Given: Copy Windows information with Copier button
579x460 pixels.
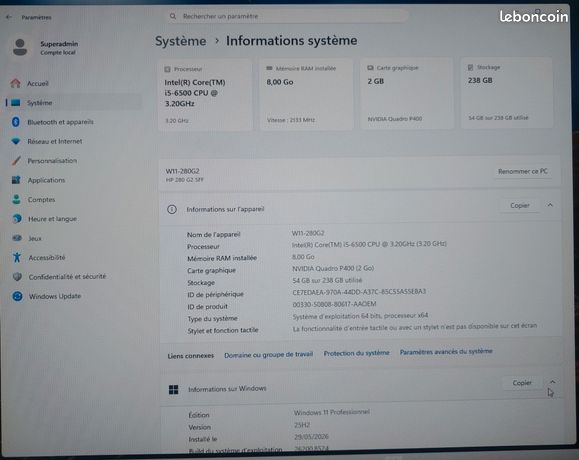Looking at the screenshot, I should click(x=522, y=383).
